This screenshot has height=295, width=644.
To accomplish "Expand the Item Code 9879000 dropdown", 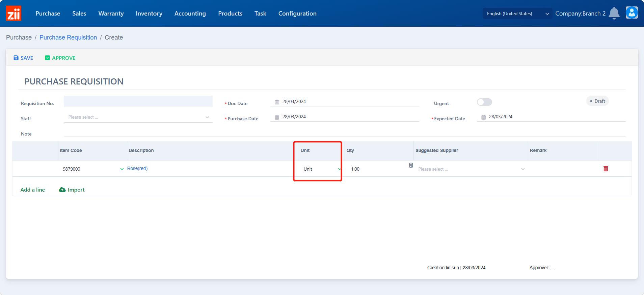I will (x=122, y=169).
